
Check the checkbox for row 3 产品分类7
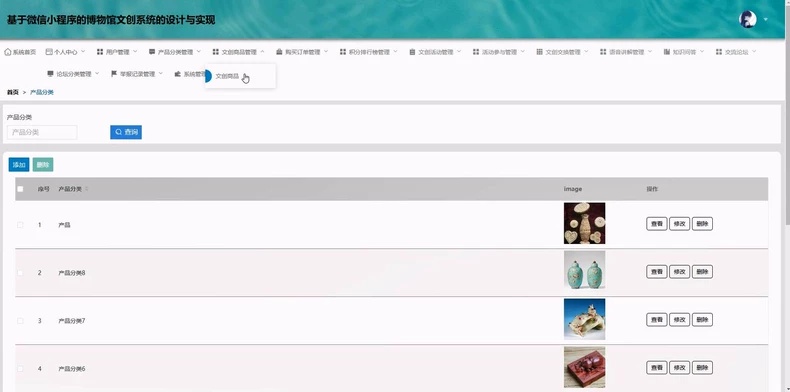click(20, 320)
